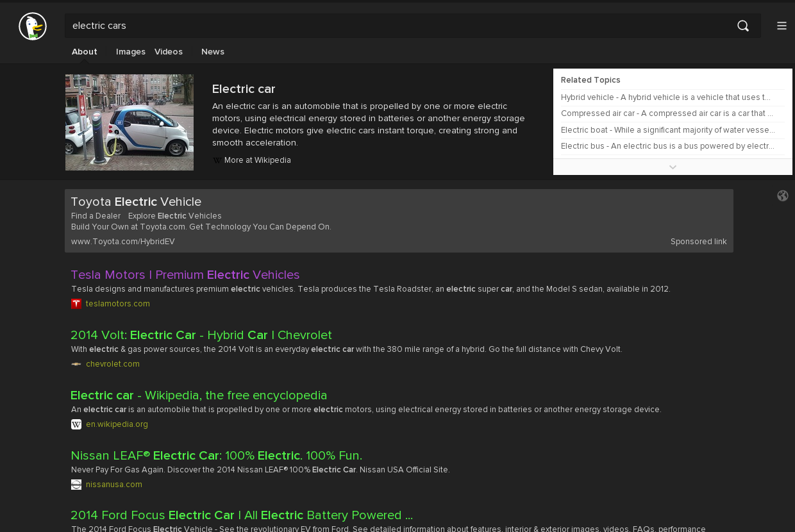795x532 pixels.
Task: Click the Chevy Volt result description snippet
Action: pos(347,349)
